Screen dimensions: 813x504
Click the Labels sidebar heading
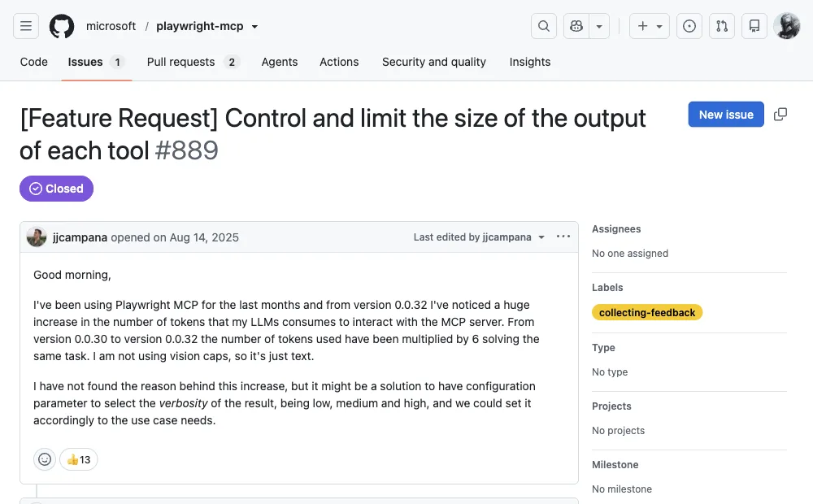click(x=607, y=288)
